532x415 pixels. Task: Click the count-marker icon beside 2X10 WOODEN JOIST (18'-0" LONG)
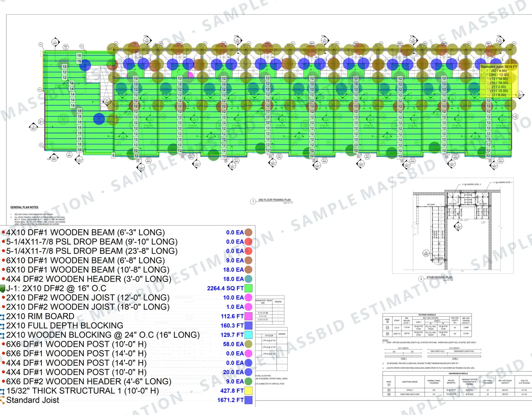click(3, 307)
